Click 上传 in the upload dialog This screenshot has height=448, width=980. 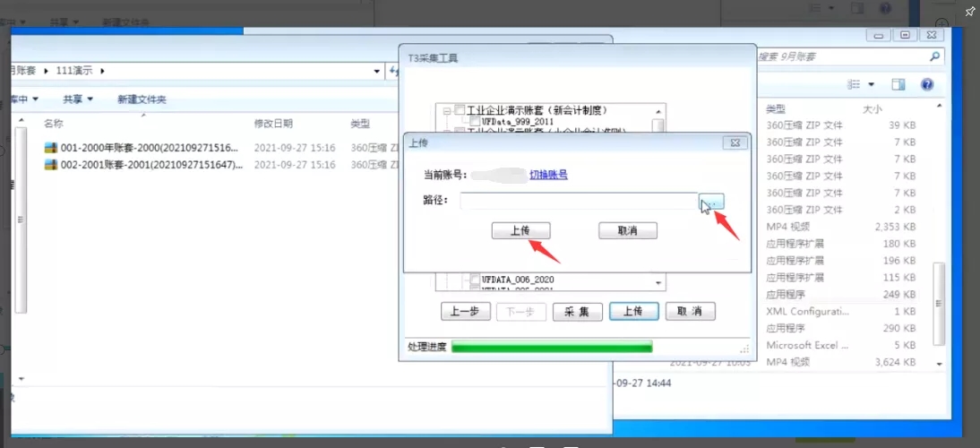point(520,230)
